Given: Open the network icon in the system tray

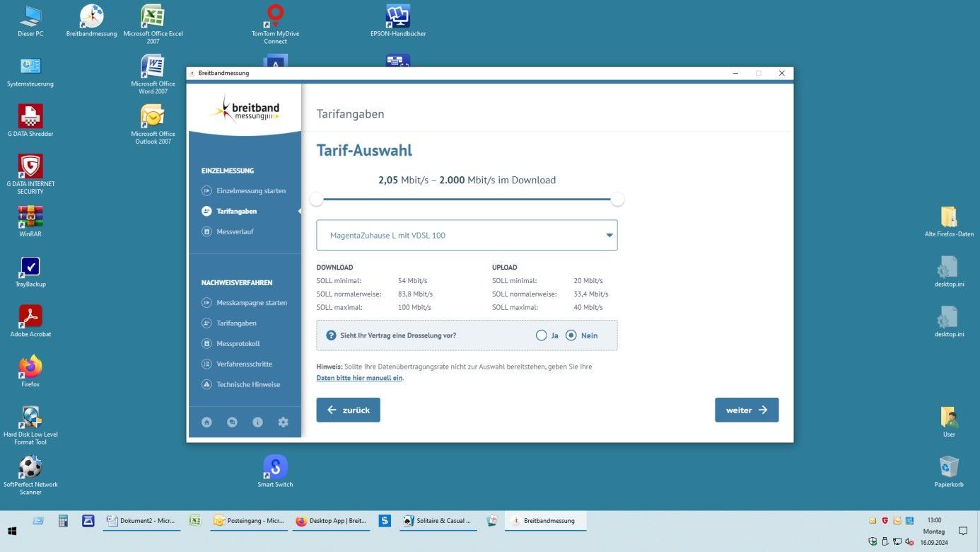Looking at the screenshot, I should (897, 542).
